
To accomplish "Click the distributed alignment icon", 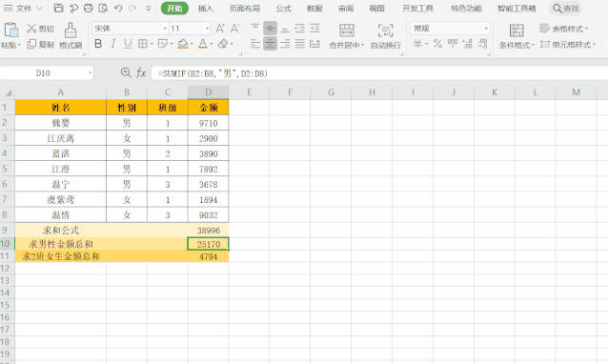I will [314, 44].
